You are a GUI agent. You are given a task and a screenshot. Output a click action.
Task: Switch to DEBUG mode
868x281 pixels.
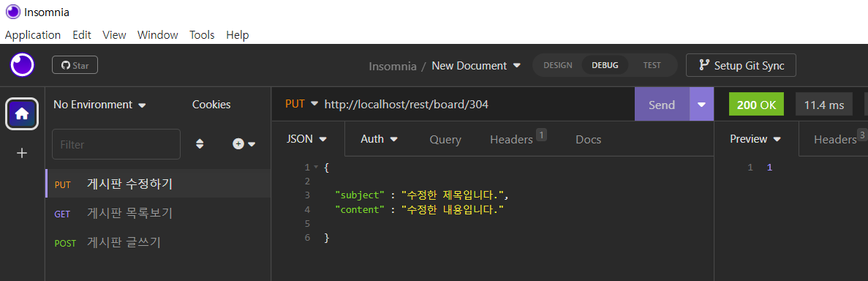point(605,65)
